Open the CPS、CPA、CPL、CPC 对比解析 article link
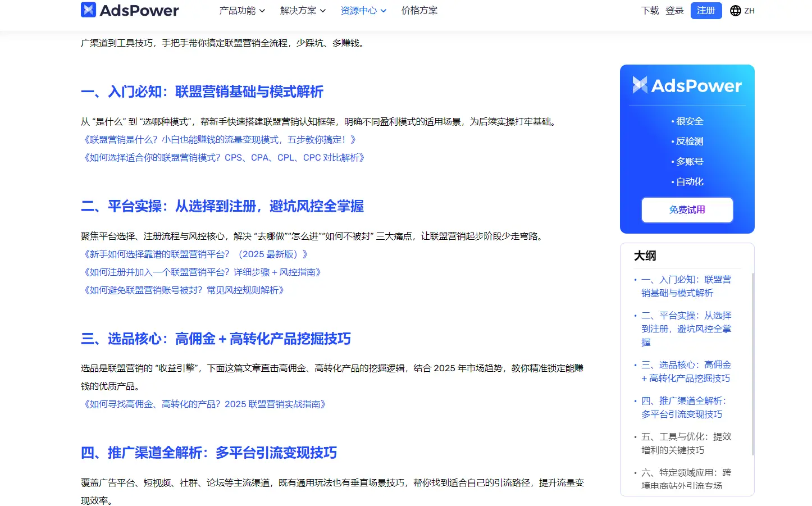This screenshot has width=812, height=506. pyautogui.click(x=223, y=158)
